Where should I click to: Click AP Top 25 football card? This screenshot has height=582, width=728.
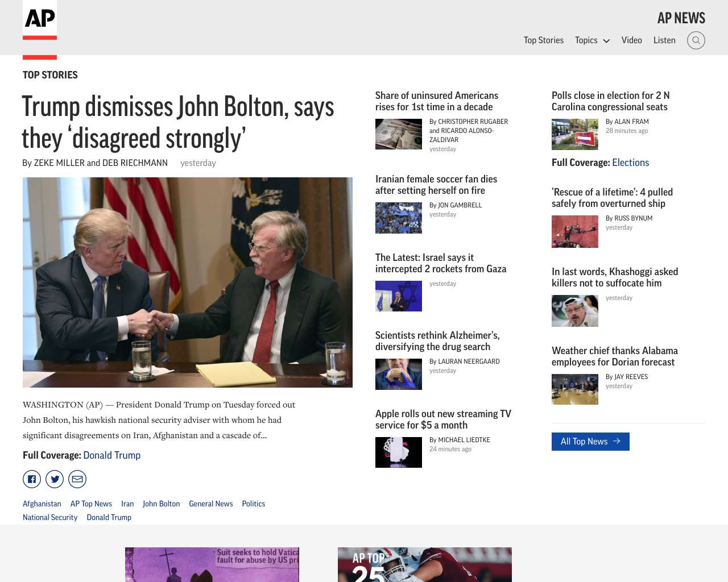click(425, 564)
